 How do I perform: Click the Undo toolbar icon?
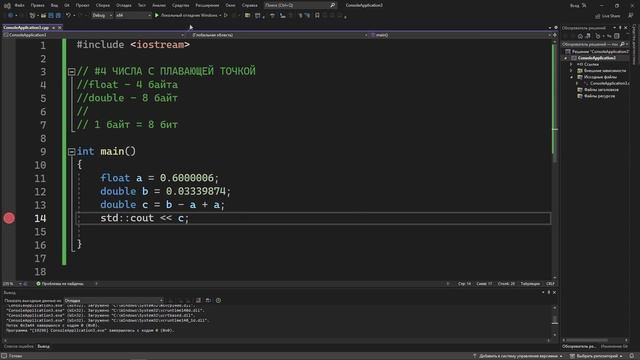pos(68,16)
